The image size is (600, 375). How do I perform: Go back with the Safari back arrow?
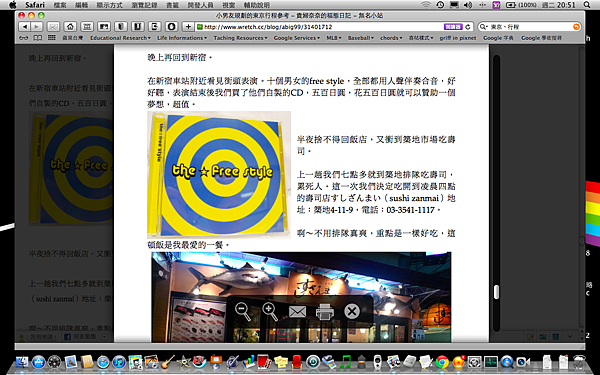pyautogui.click(x=24, y=27)
